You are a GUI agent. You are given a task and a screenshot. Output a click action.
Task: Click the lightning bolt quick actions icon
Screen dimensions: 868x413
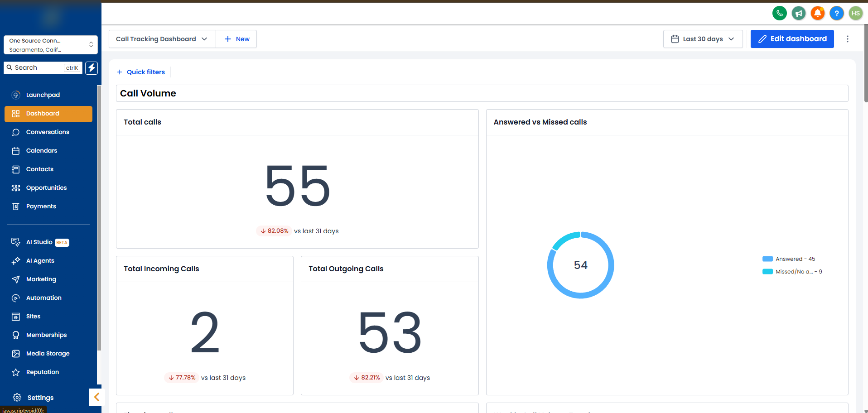tap(92, 68)
